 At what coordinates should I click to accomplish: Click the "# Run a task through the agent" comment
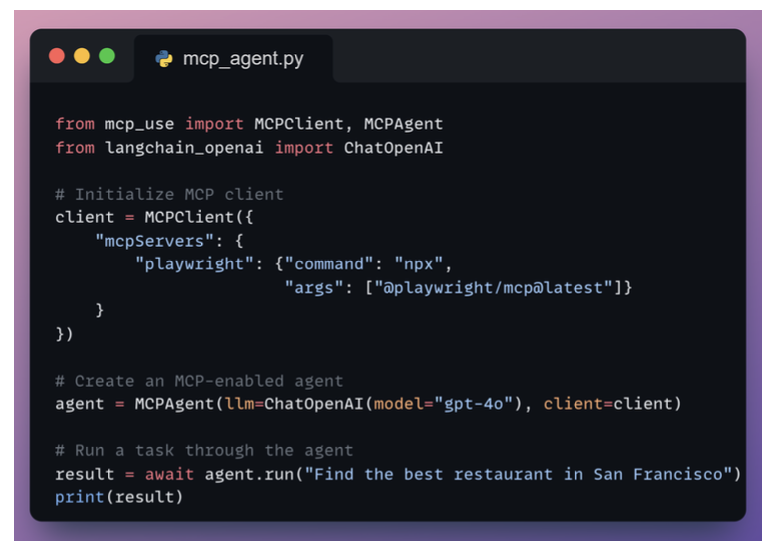204,450
